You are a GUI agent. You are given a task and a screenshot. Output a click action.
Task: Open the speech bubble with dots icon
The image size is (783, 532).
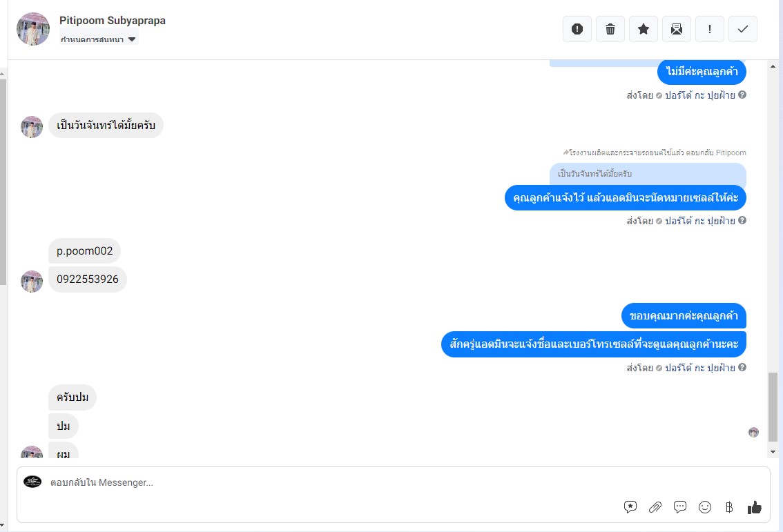[679, 507]
